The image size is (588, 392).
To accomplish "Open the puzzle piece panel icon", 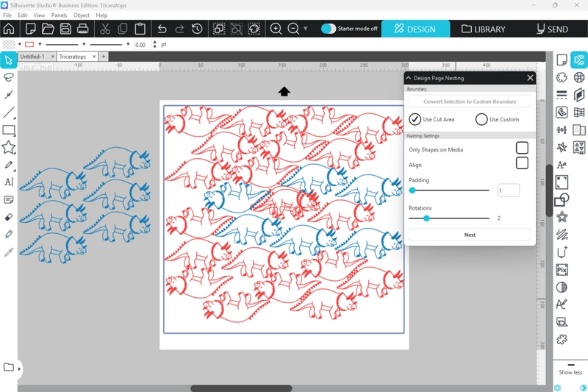I will point(562,339).
